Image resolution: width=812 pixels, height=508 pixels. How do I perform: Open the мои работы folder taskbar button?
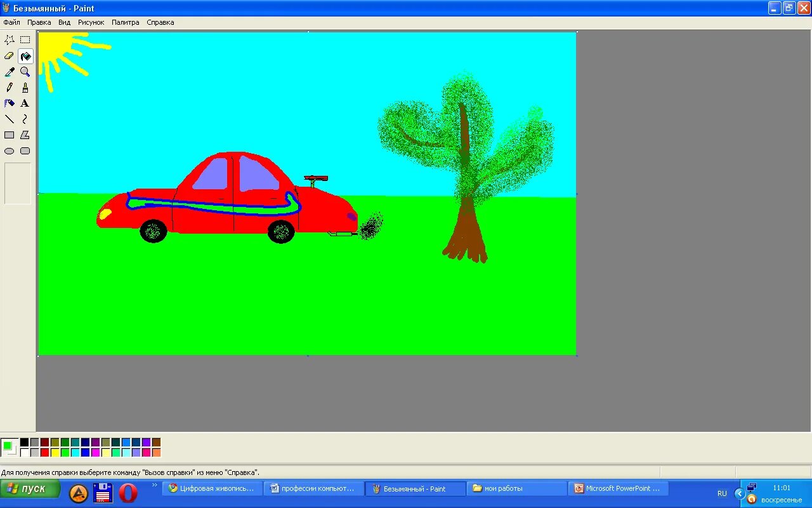tap(517, 488)
